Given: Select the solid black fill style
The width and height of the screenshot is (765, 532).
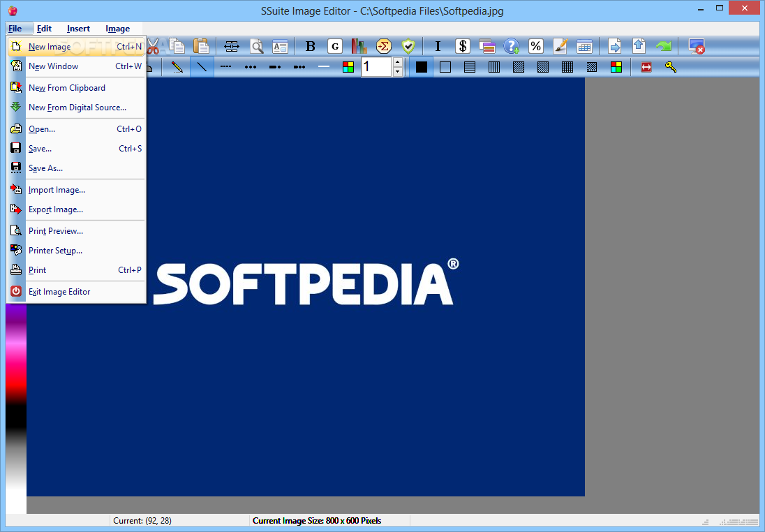Looking at the screenshot, I should (x=421, y=67).
